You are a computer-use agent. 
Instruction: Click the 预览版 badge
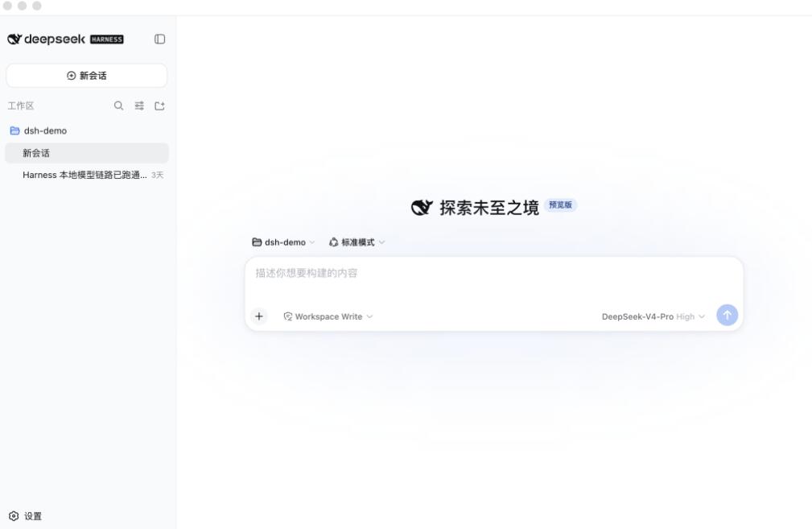(560, 205)
